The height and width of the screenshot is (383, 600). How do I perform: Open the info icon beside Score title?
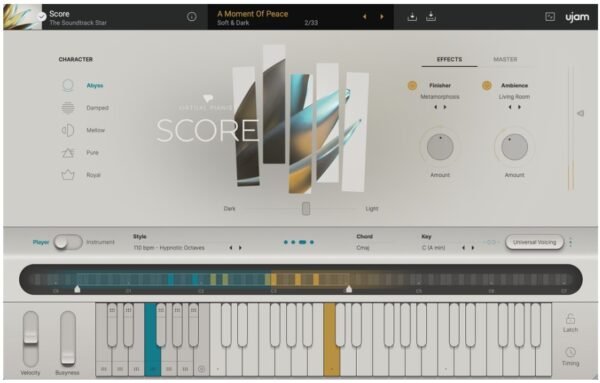(x=192, y=16)
